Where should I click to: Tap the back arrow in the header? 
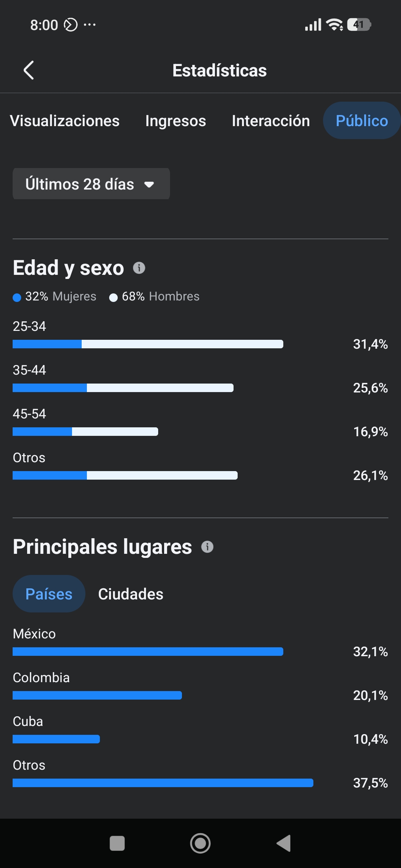coord(29,70)
